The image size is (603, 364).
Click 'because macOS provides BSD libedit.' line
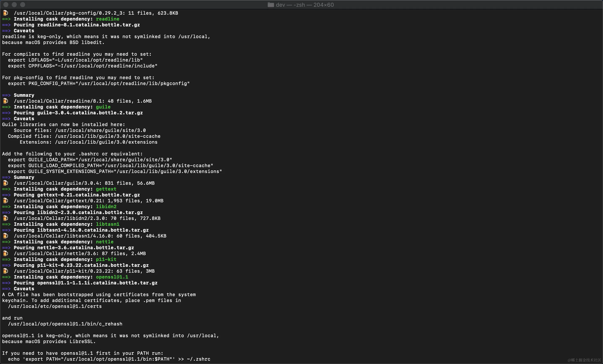click(x=53, y=42)
